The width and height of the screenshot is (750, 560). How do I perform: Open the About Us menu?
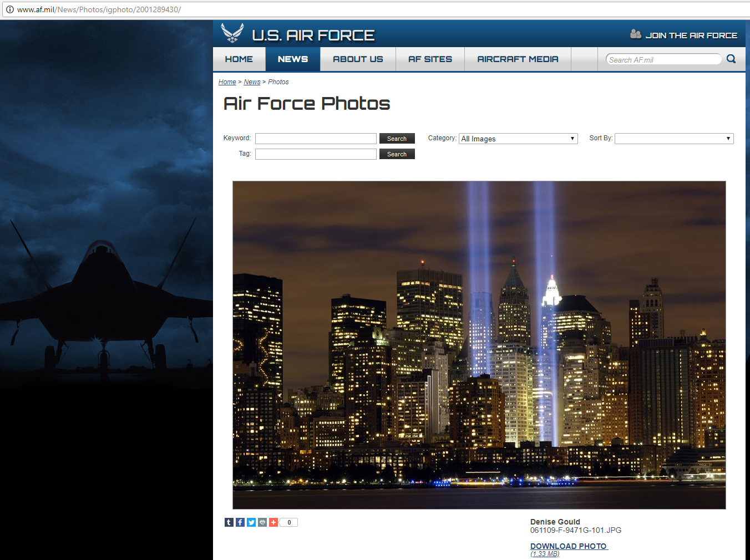point(358,59)
